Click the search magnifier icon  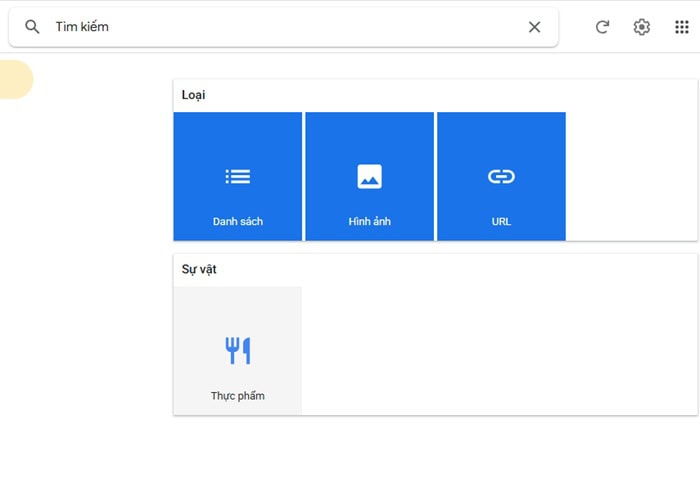pyautogui.click(x=32, y=27)
